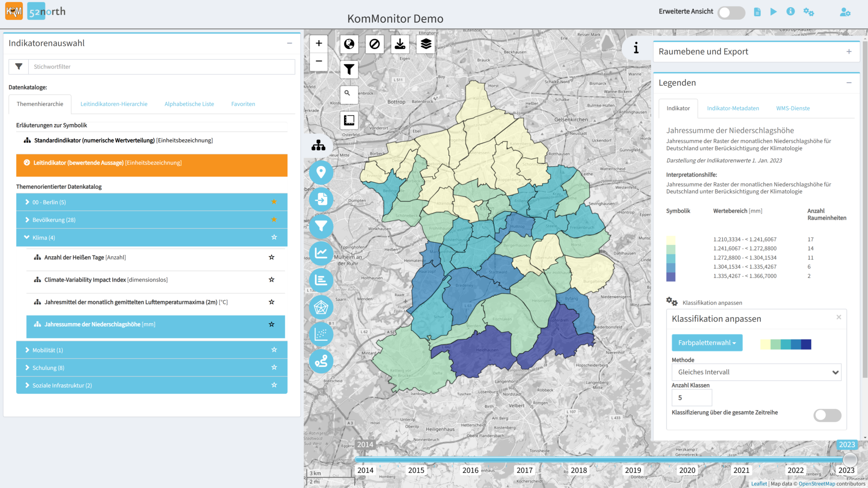Viewport: 868px width, 488px height.
Task: Click the info circle icon in header
Action: click(x=790, y=11)
